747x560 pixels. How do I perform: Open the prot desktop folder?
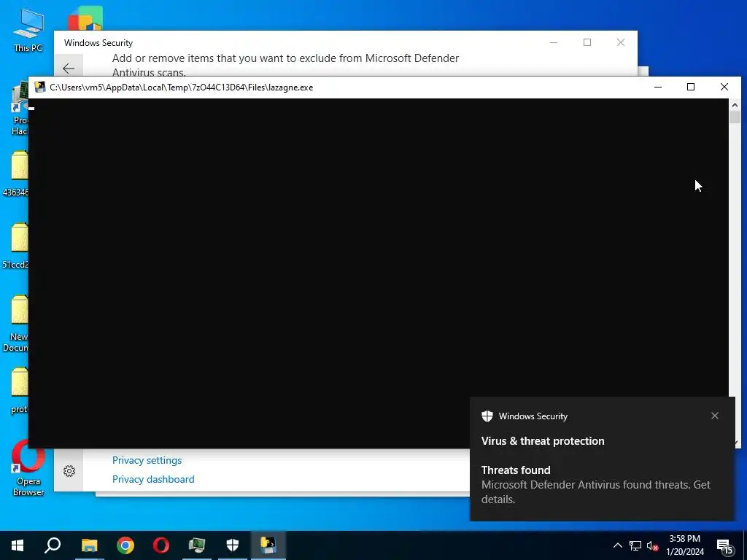(x=18, y=391)
